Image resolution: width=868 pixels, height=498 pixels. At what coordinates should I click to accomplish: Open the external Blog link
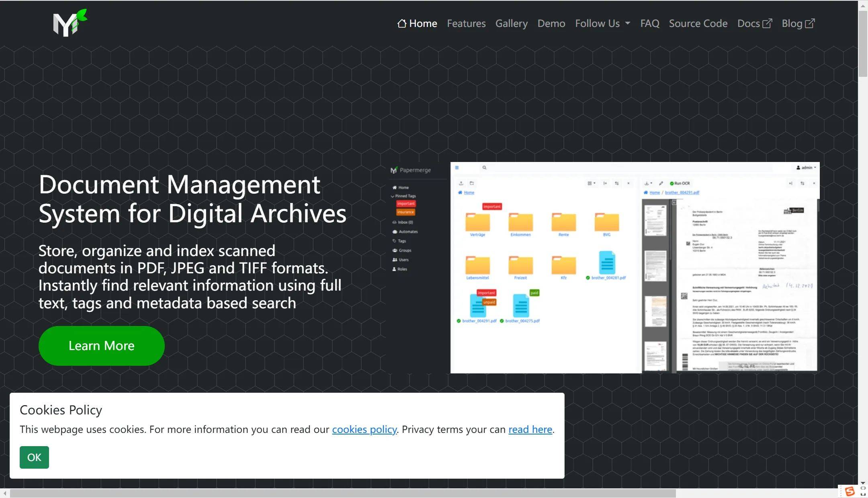click(x=798, y=23)
